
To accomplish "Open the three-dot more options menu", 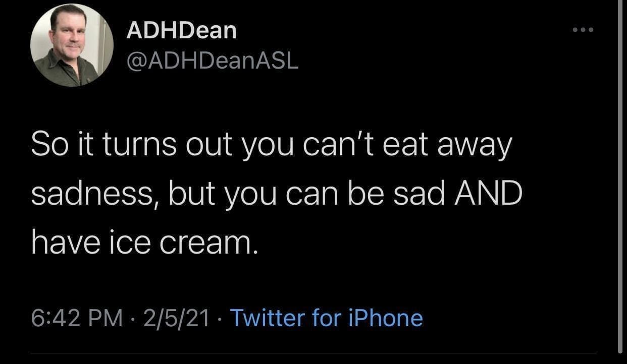I will coord(583,30).
